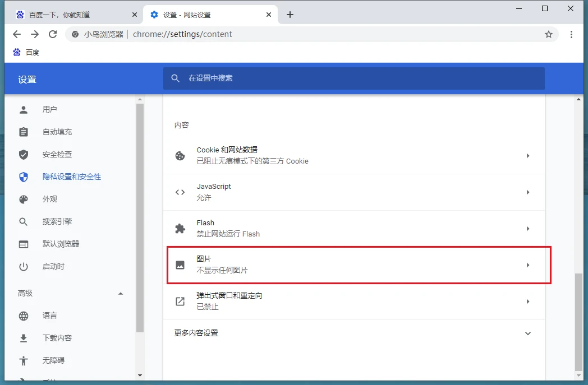Image resolution: width=588 pixels, height=385 pixels.
Task: Collapse the 高级 sidebar section
Action: click(x=120, y=294)
